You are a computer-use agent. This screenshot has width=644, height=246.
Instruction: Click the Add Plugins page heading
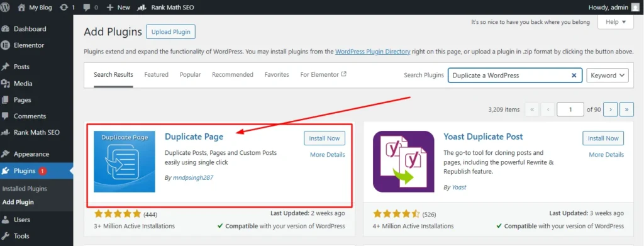click(x=113, y=31)
